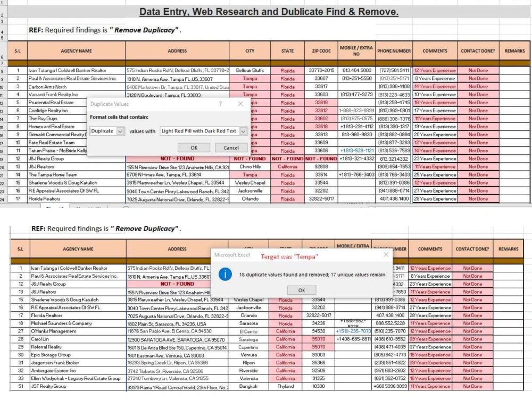Viewport: 532px width, 399px height.
Task: Select the 'O'Hanks Management' cell
Action: click(78, 331)
